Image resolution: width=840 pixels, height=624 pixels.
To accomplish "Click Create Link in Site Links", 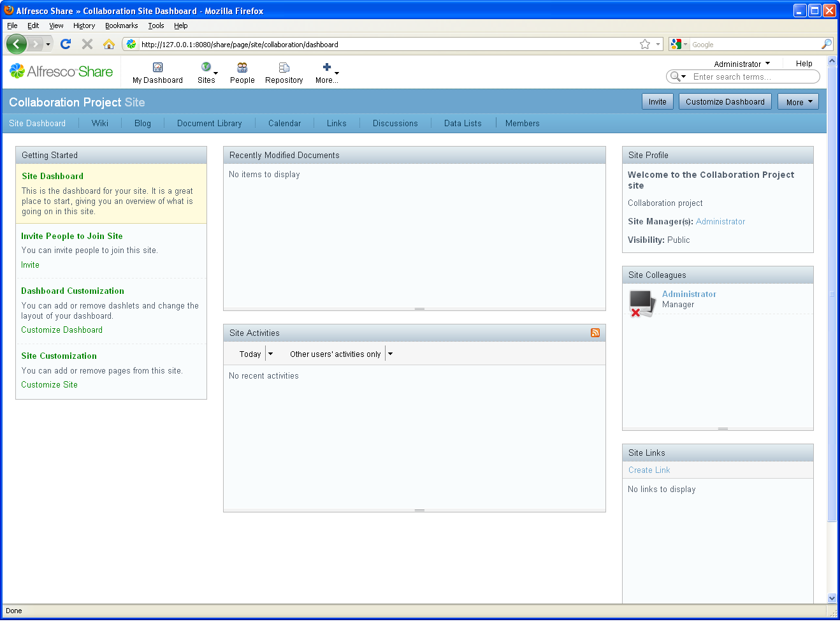I will click(x=649, y=470).
